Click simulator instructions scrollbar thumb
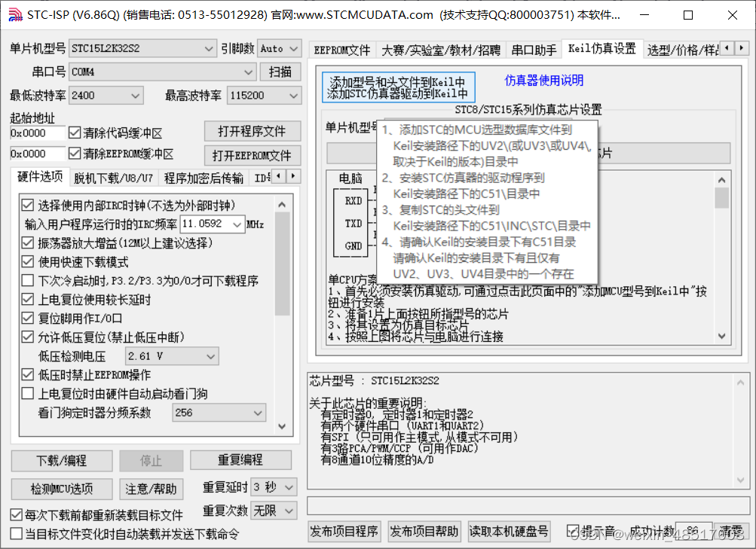 721,198
